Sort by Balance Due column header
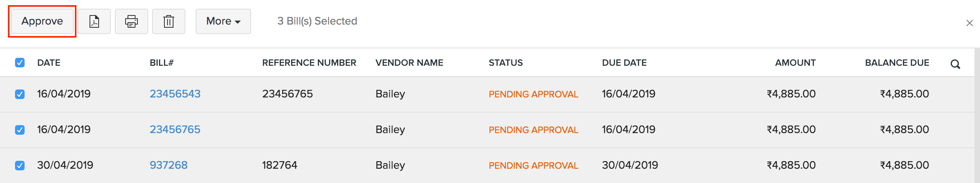The width and height of the screenshot is (980, 183). point(897,63)
